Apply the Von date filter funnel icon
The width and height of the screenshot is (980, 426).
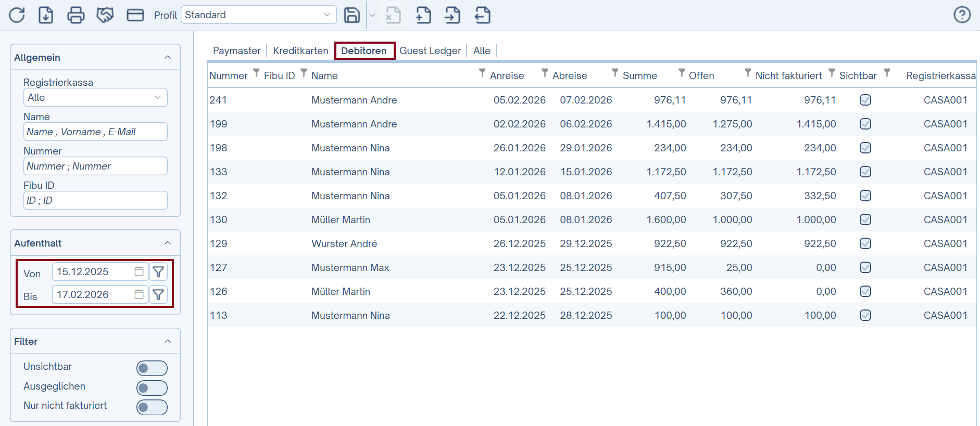click(x=158, y=272)
